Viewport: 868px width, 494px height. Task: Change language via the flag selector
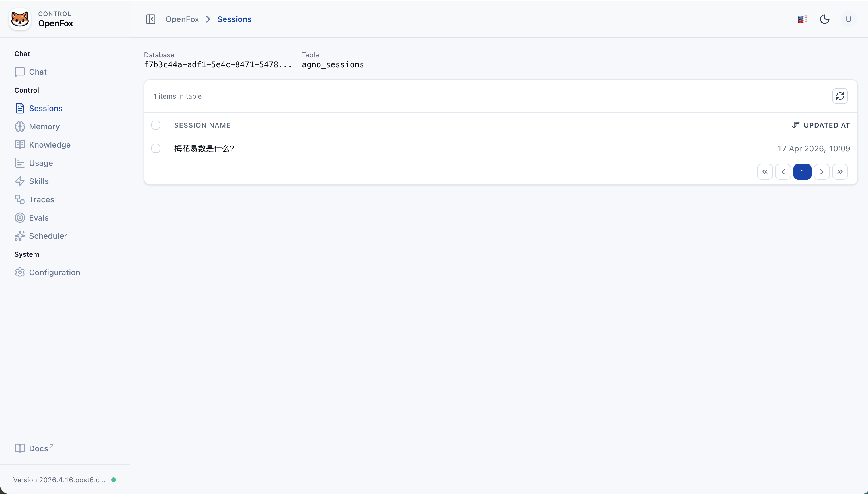(x=803, y=19)
